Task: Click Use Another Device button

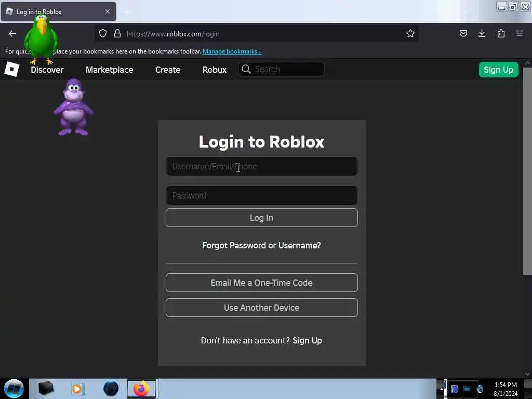Action: [x=262, y=308]
